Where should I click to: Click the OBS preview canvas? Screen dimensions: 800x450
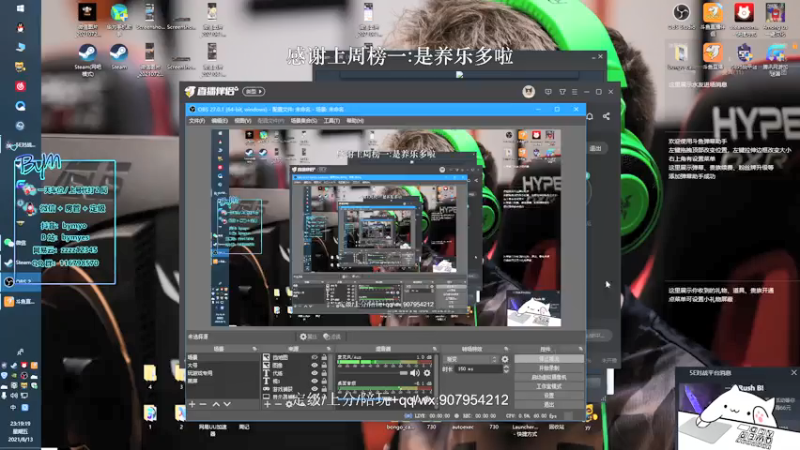(x=386, y=228)
